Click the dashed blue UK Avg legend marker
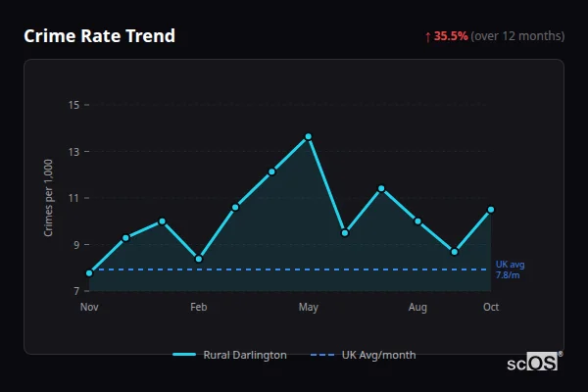The height and width of the screenshot is (392, 588). (x=323, y=355)
